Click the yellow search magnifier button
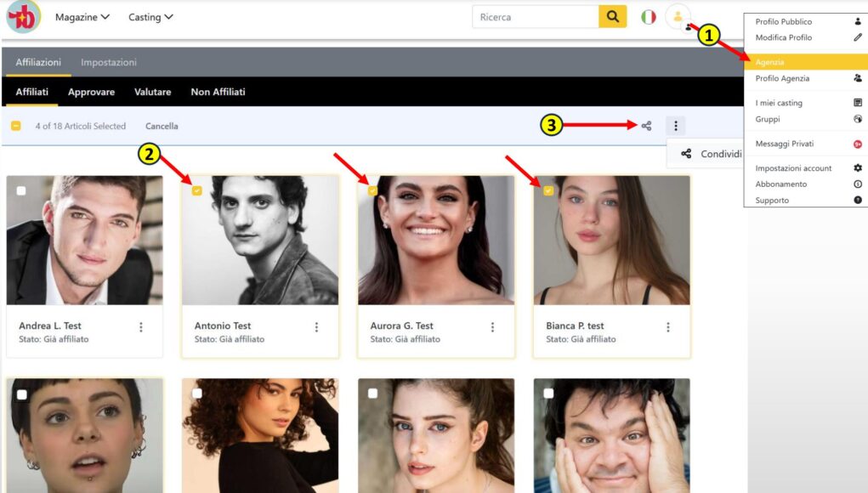This screenshot has height=493, width=868. 613,17
